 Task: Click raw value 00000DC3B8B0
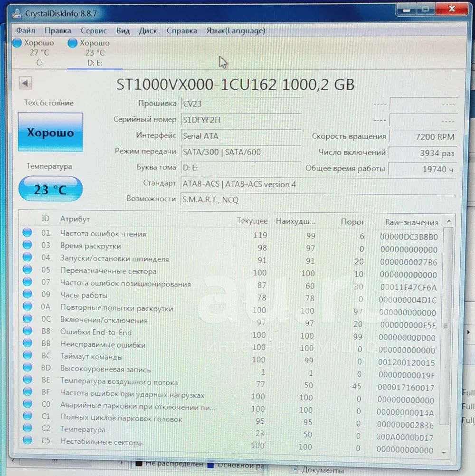coord(408,237)
